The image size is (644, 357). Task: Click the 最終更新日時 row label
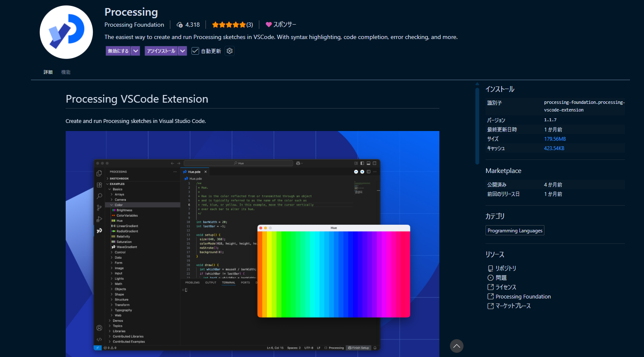[502, 130]
